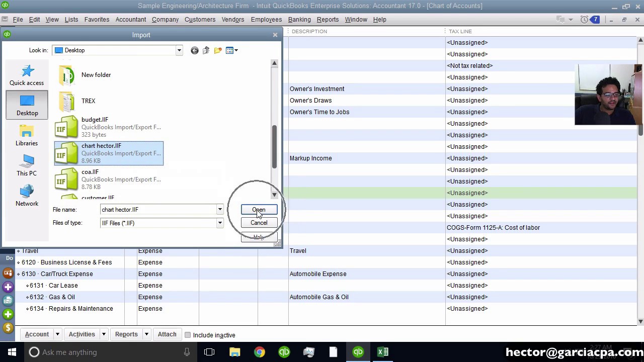The image size is (644, 362).
Task: Select Desktop in the places bar
Action: coord(27,105)
